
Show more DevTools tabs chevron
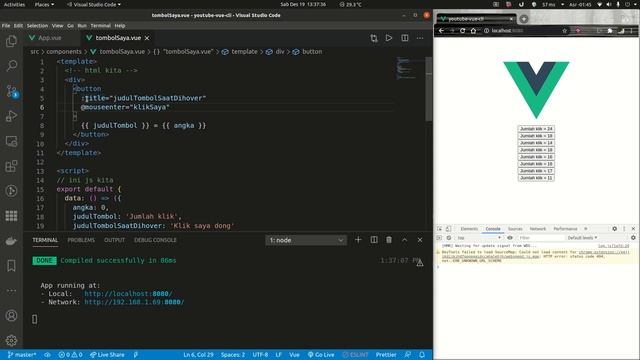point(586,229)
